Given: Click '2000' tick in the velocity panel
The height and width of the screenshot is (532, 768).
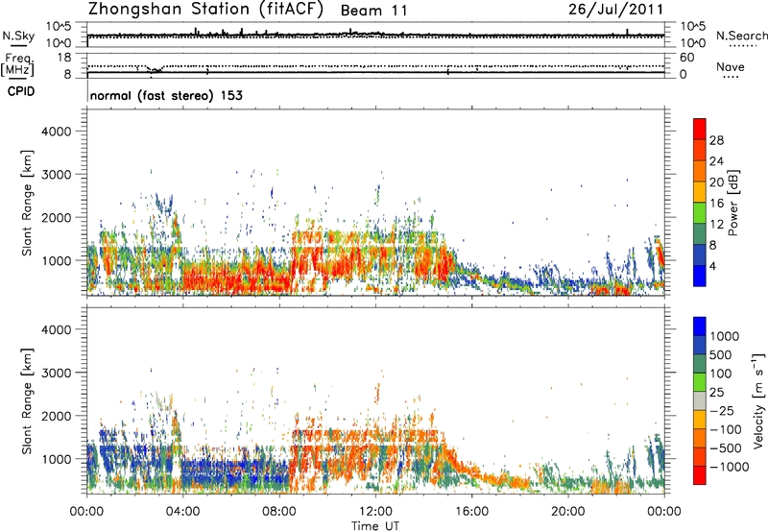Looking at the screenshot, I should coord(57,416).
